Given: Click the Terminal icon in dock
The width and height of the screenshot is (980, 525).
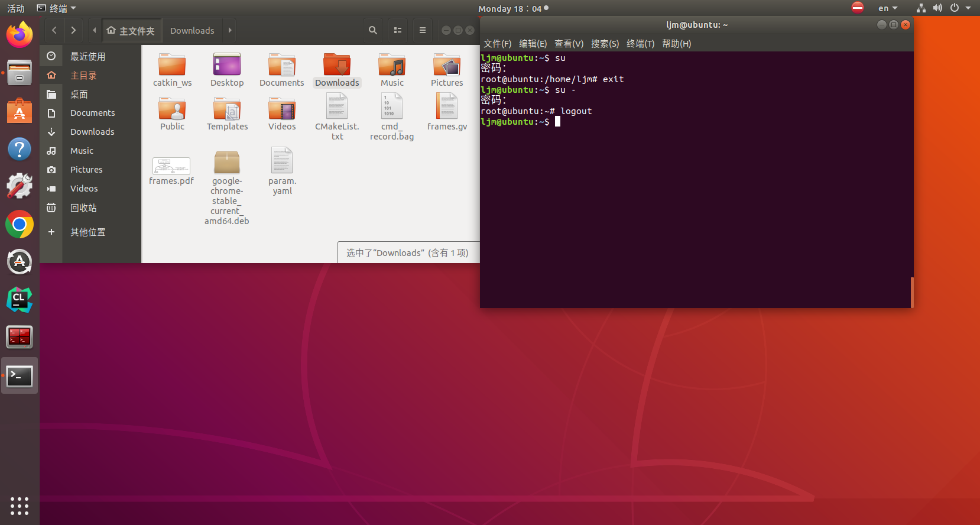Looking at the screenshot, I should (x=20, y=375).
